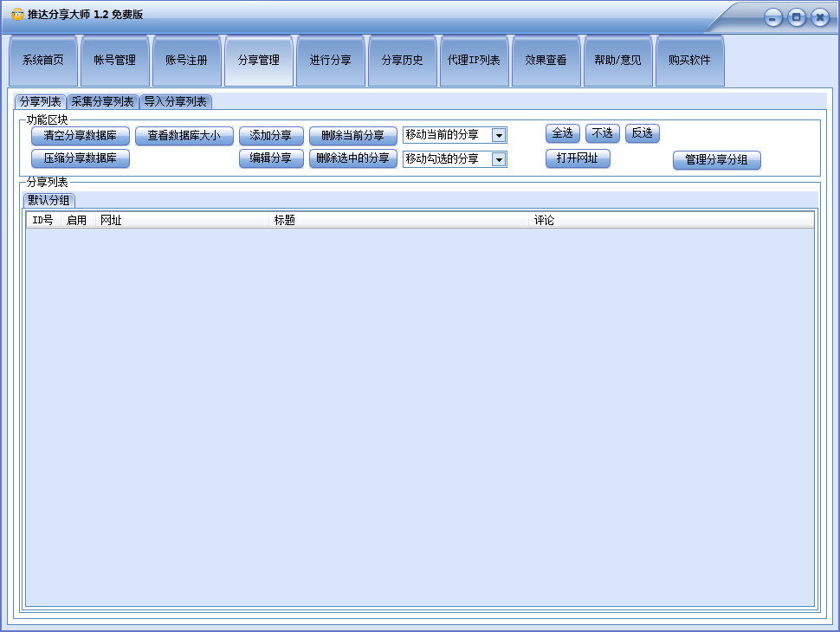Open the 代理IP列表 tab

tap(474, 61)
